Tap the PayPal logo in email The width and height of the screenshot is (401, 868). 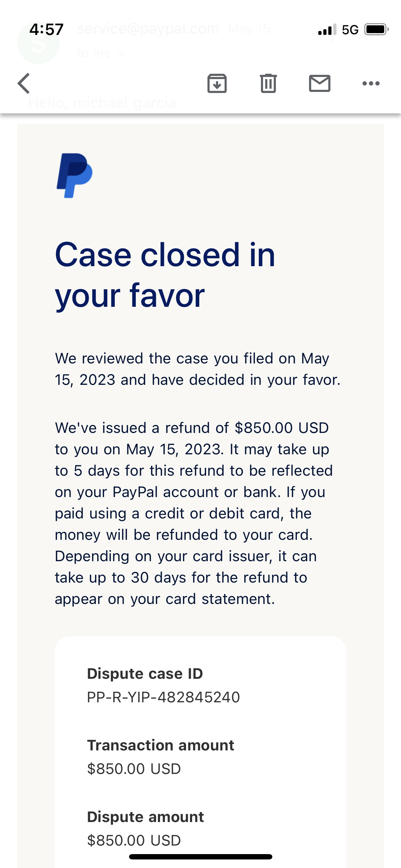click(x=74, y=176)
